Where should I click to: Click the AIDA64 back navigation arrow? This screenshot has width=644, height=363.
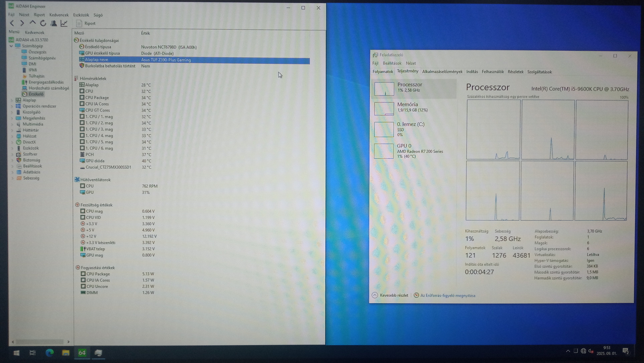click(12, 23)
